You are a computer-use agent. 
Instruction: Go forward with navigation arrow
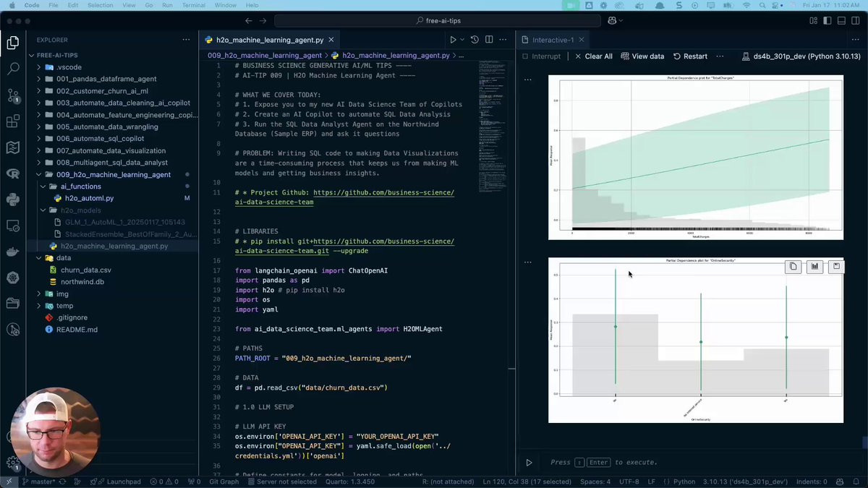point(263,21)
